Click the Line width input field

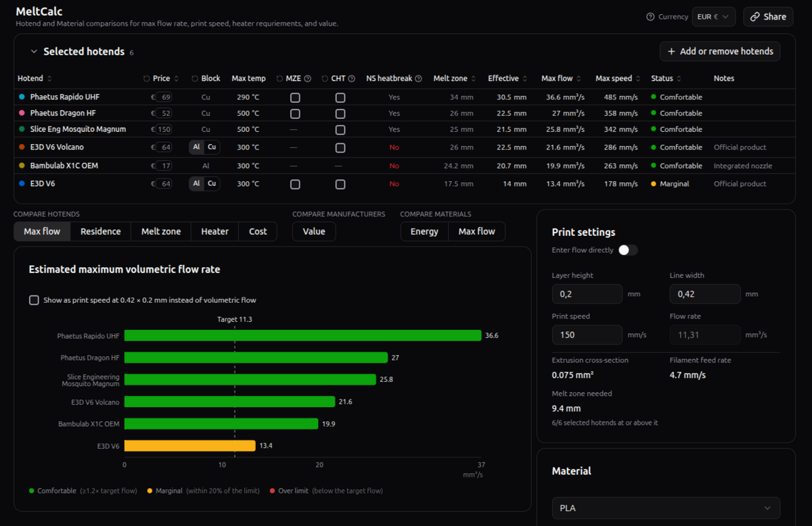[x=705, y=294]
